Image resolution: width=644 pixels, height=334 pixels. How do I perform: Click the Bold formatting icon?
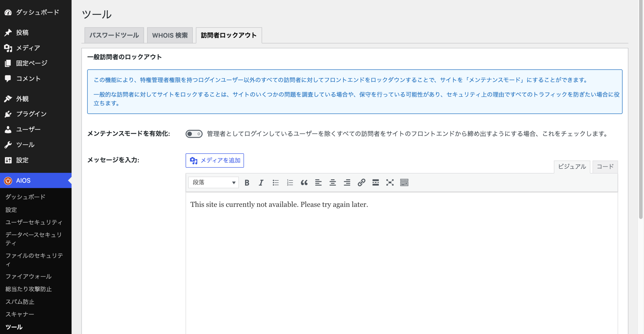pos(247,183)
